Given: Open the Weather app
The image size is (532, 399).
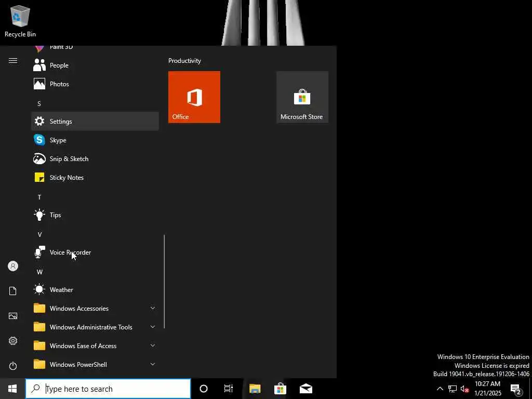Looking at the screenshot, I should tap(95, 289).
